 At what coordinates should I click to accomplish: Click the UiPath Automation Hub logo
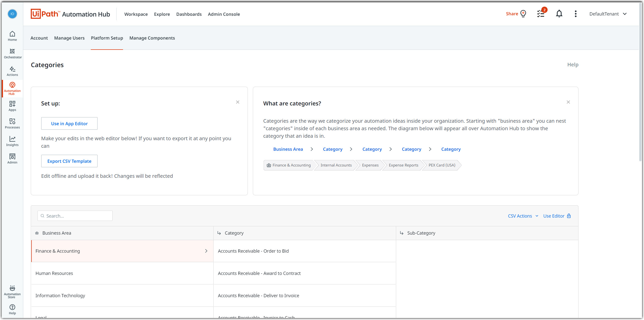(70, 14)
